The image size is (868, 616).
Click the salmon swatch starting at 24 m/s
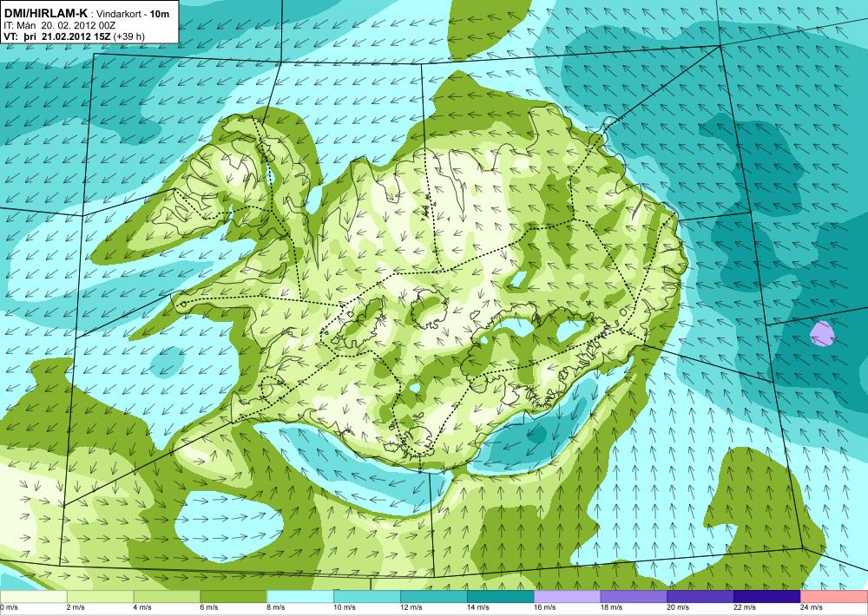tap(834, 597)
